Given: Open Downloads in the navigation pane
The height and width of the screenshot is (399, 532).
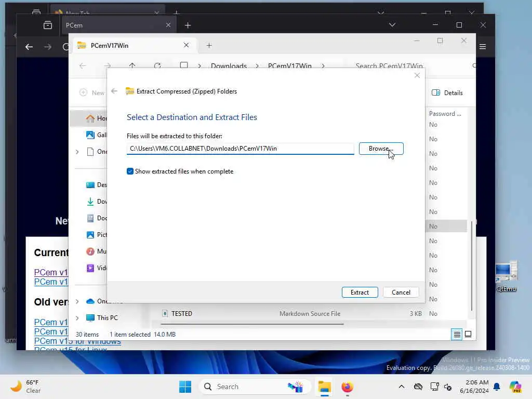Looking at the screenshot, I should (97, 201).
